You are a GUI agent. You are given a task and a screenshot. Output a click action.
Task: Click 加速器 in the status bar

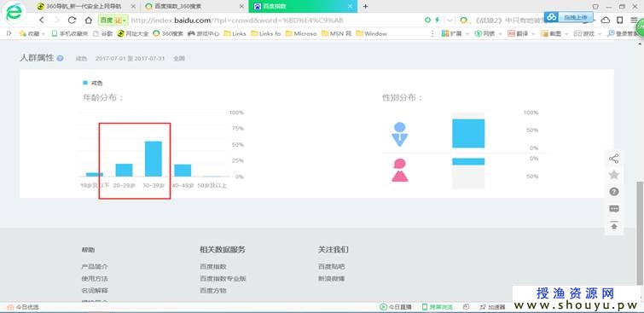coord(492,307)
